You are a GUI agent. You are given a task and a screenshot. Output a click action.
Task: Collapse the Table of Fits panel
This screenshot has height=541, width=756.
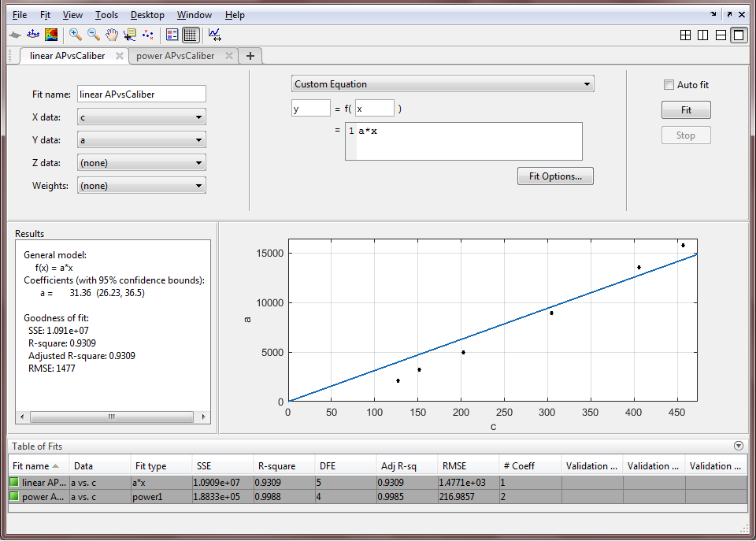pos(738,446)
